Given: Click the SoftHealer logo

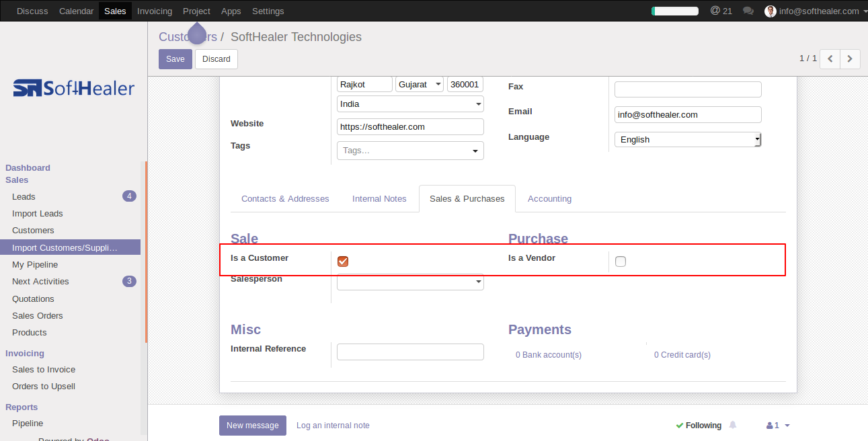Looking at the screenshot, I should point(74,88).
